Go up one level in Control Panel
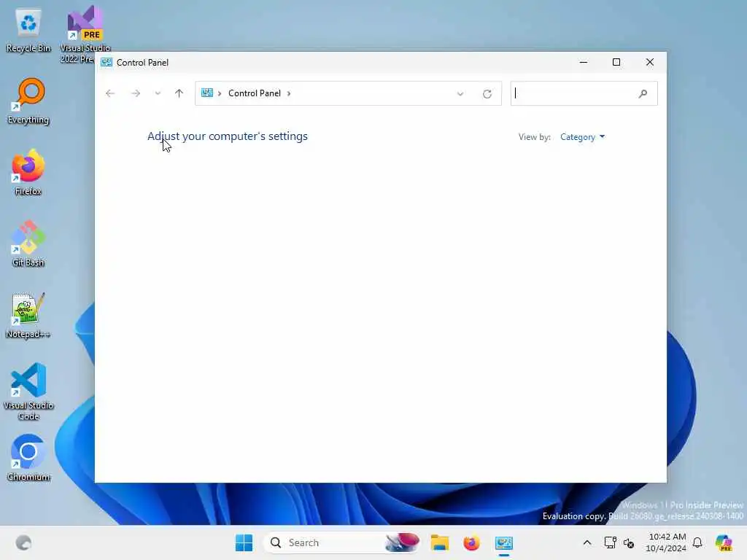Viewport: 747px width, 560px height. pos(179,93)
